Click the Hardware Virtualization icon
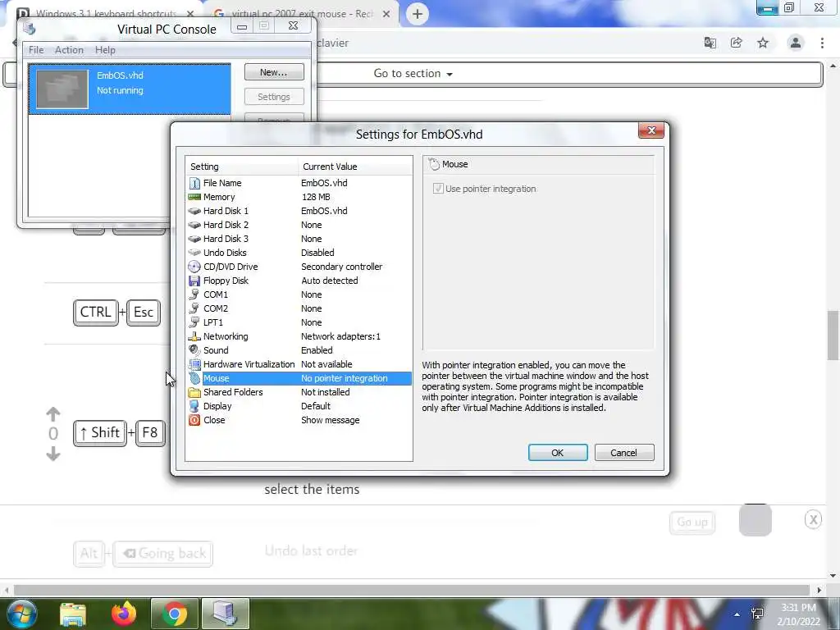840x630 pixels. coord(194,364)
